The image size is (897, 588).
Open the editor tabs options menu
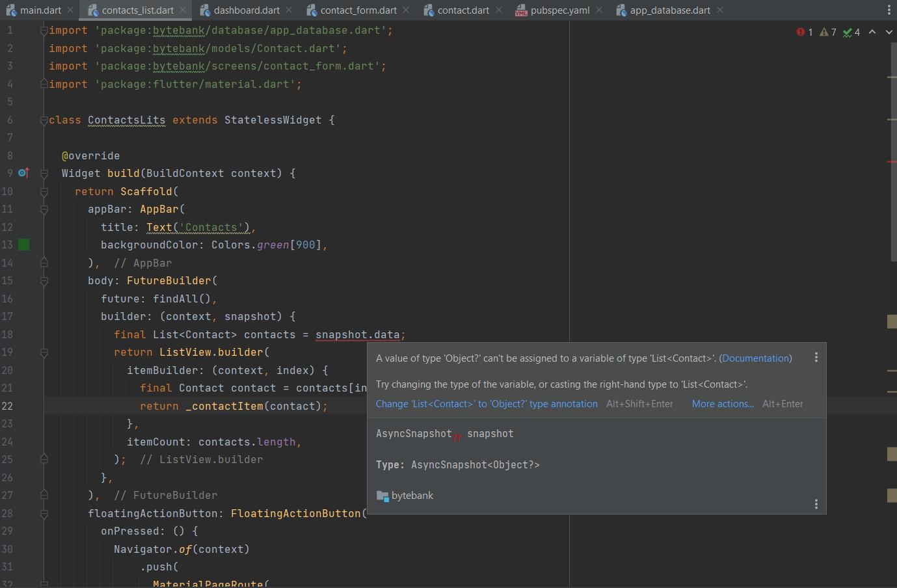tap(889, 10)
